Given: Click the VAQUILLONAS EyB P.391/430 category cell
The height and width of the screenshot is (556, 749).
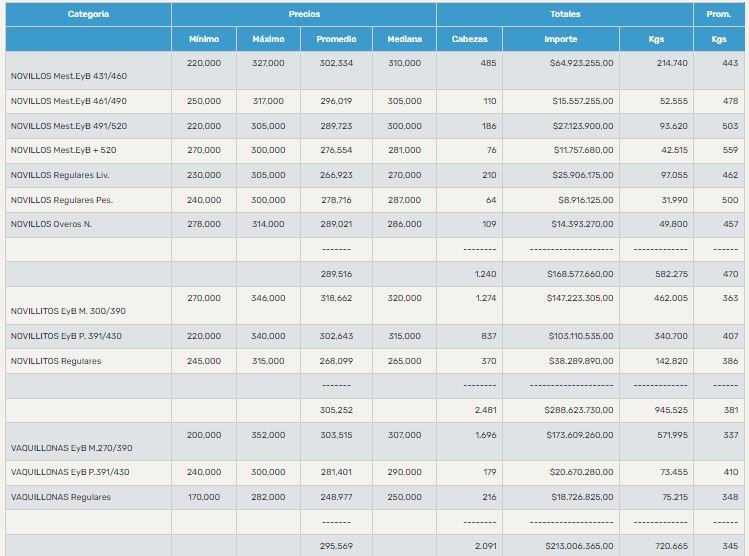Looking at the screenshot, I should [x=70, y=473].
